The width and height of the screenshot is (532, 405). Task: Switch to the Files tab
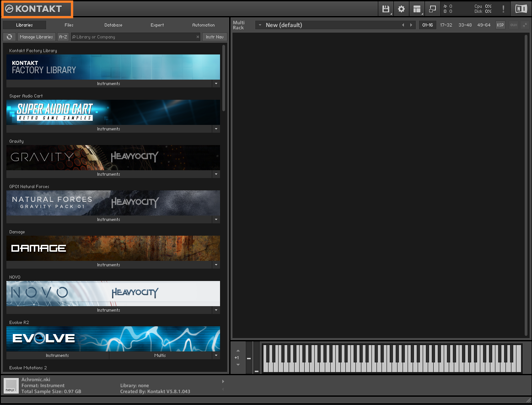(x=69, y=25)
